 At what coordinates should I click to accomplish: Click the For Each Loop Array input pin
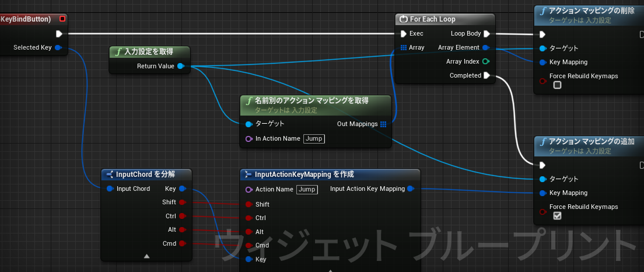point(403,48)
